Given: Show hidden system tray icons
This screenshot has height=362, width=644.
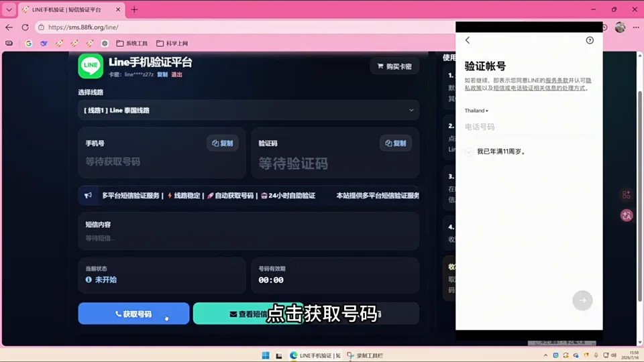Looking at the screenshot, I should (x=545, y=355).
